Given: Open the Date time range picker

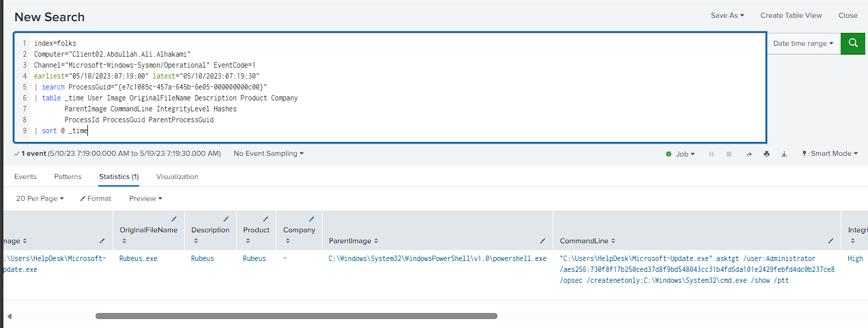Looking at the screenshot, I should (x=803, y=43).
